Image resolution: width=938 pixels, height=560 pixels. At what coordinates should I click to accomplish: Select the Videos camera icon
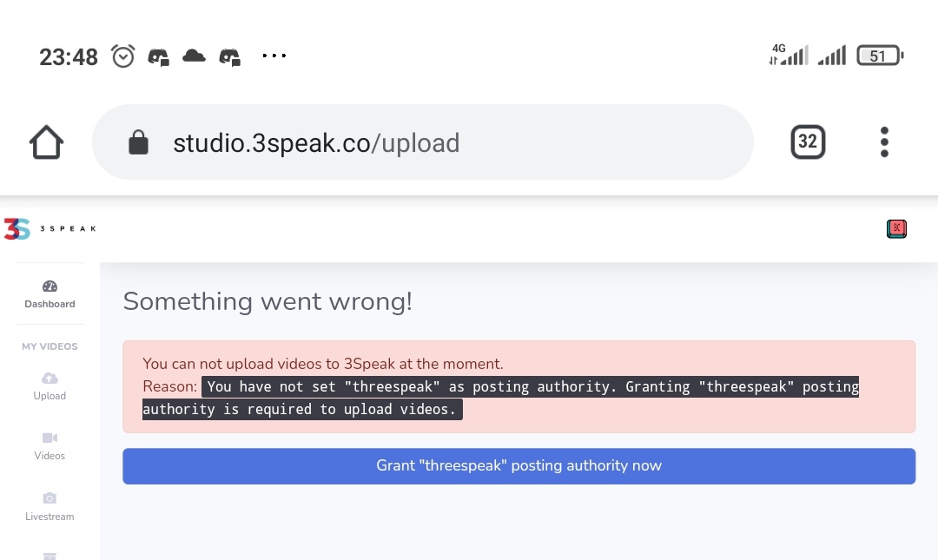point(50,438)
